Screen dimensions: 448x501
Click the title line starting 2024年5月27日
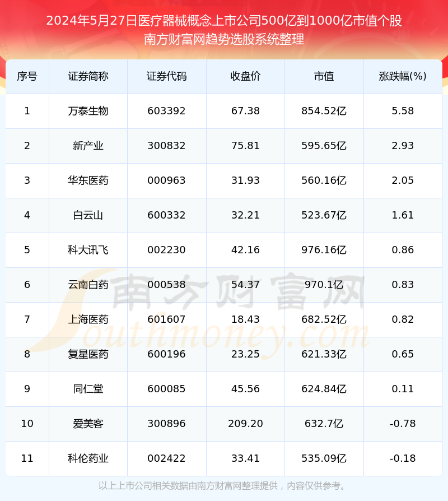click(x=224, y=21)
